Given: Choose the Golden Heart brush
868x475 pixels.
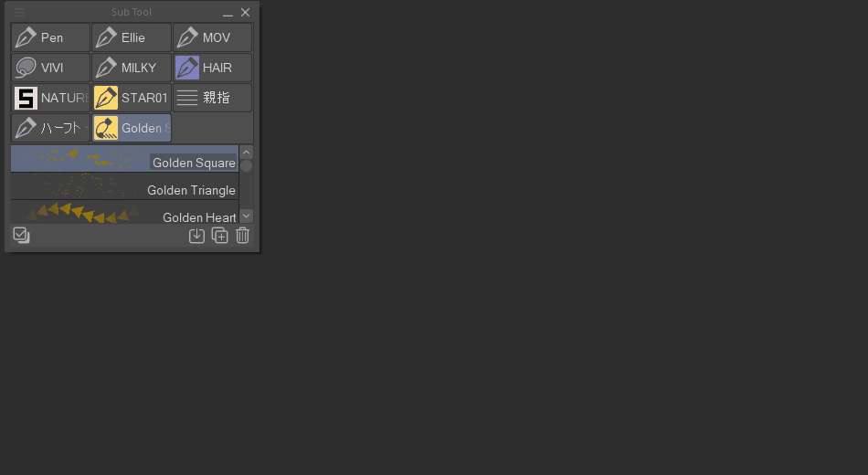Looking at the screenshot, I should click(124, 212).
